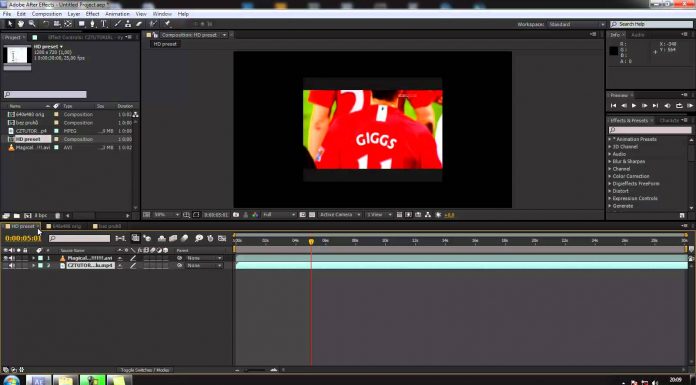
Task: Mute audio of layer 2 CZTUTOR mp4
Action: pyautogui.click(x=12, y=266)
